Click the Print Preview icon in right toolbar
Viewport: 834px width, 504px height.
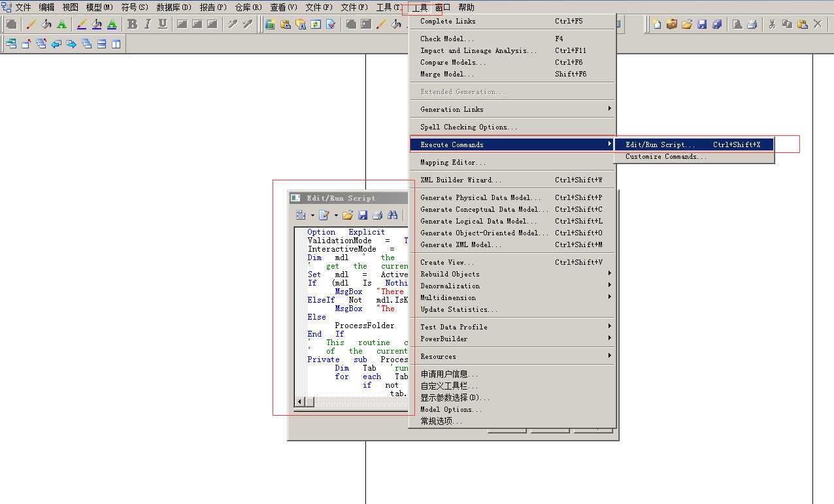pyautogui.click(x=737, y=24)
